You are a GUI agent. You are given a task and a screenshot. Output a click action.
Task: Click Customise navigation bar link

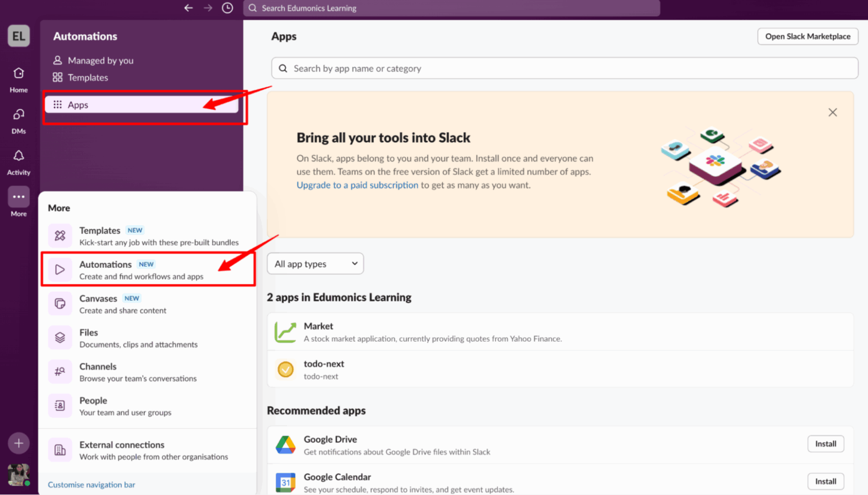[91, 484]
